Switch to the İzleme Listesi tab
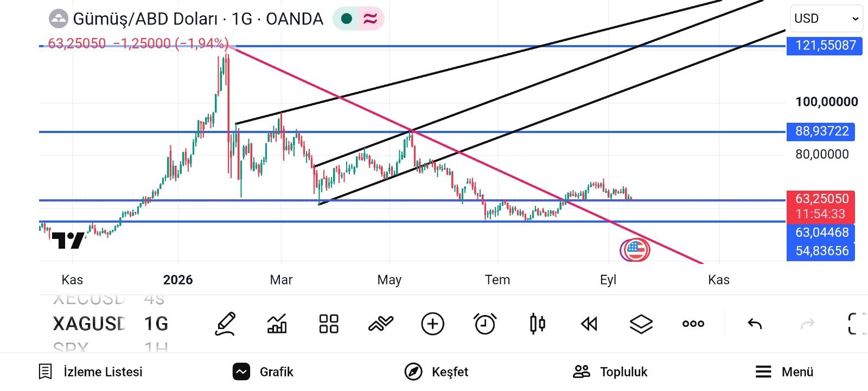868x391 pixels. tap(91, 371)
